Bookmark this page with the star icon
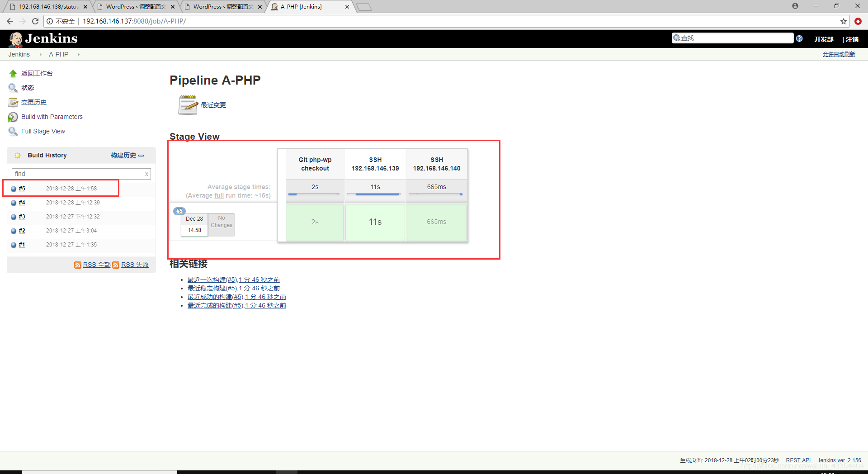Image resolution: width=868 pixels, height=474 pixels. pyautogui.click(x=844, y=21)
